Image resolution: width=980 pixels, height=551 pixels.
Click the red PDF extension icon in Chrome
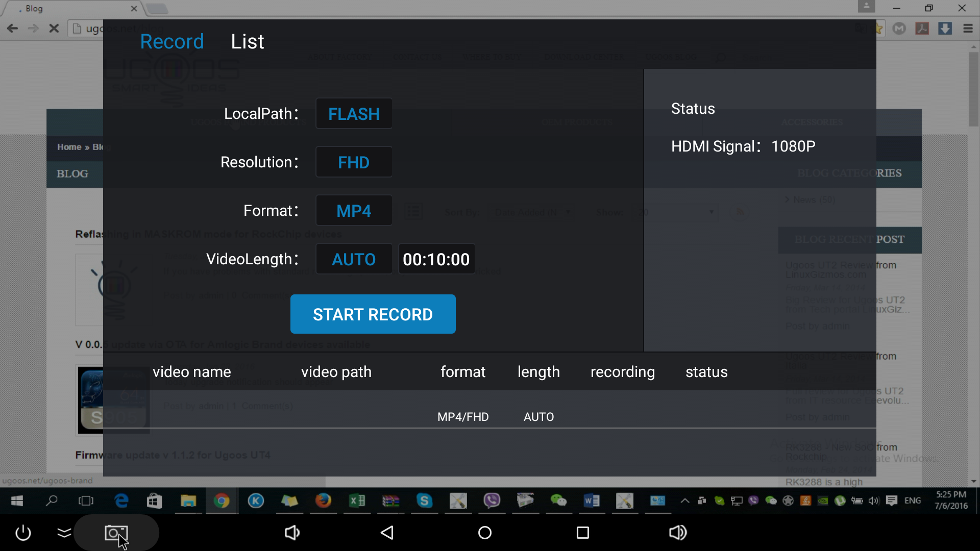(922, 29)
